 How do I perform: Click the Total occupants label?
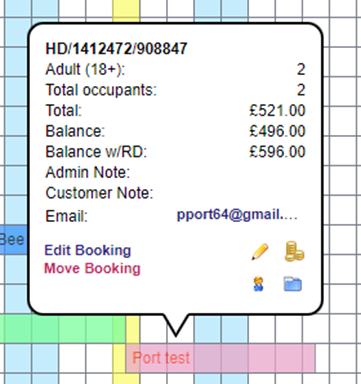click(101, 90)
